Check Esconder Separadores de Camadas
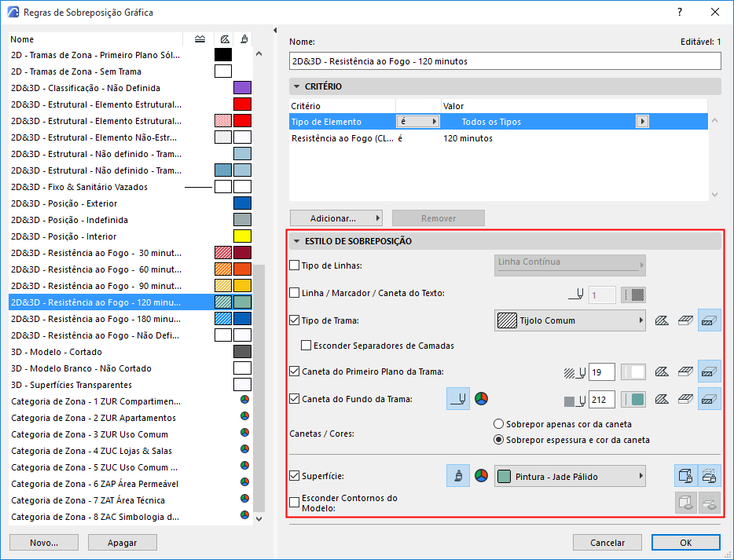This screenshot has width=734, height=560. 306,346
